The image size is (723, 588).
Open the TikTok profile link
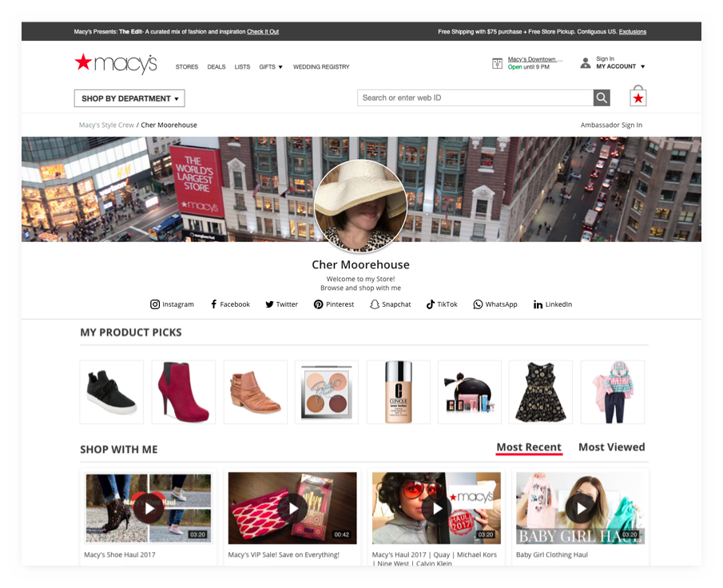click(x=442, y=304)
